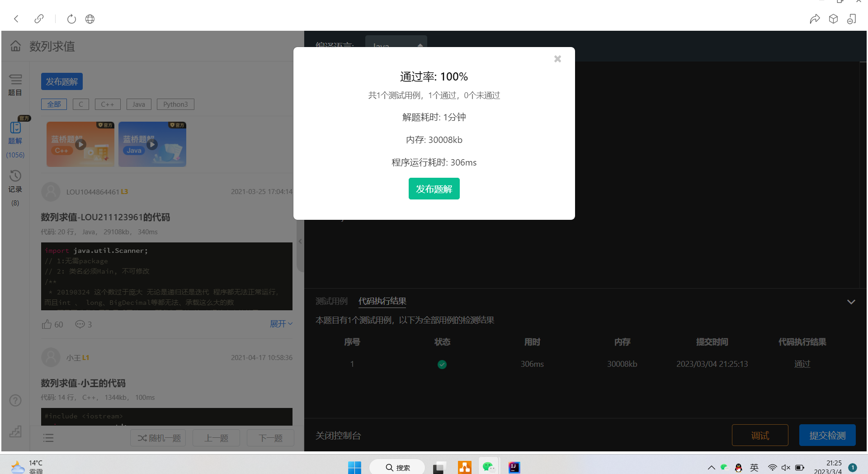Viewport: 868px width, 474px height.
Task: Collapse the console with the chevron
Action: [x=851, y=302]
